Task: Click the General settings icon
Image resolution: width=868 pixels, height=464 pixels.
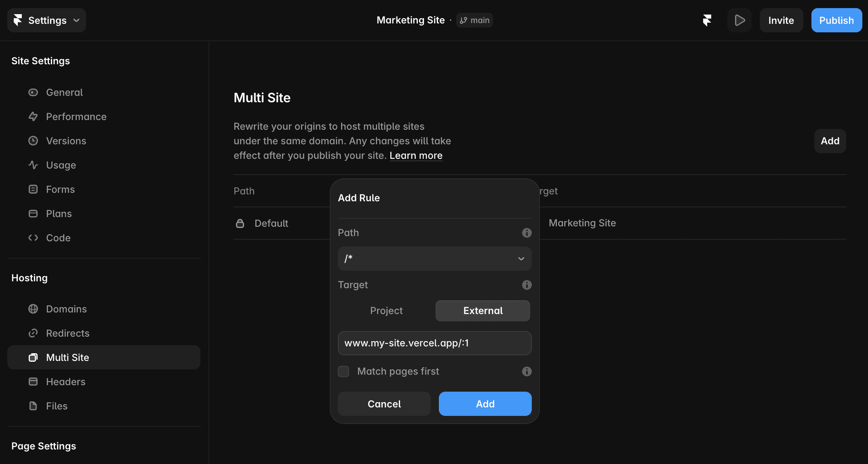Action: [x=33, y=93]
